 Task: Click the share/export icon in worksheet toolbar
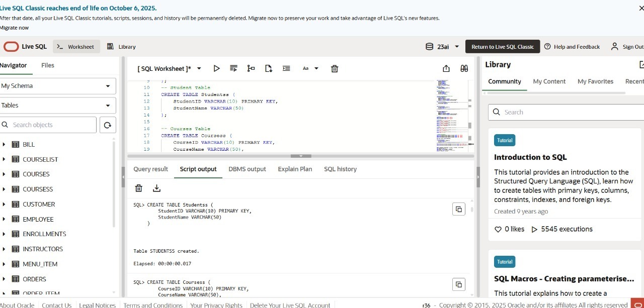pos(446,68)
